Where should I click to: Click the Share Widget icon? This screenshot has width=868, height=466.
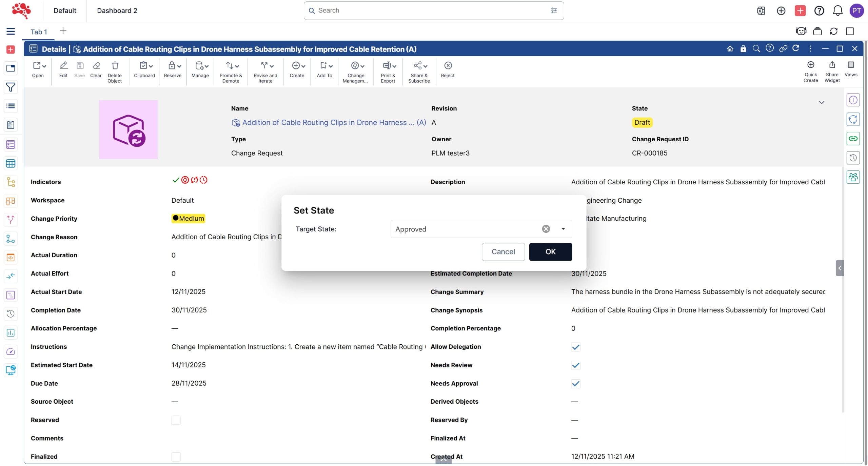pos(832,65)
